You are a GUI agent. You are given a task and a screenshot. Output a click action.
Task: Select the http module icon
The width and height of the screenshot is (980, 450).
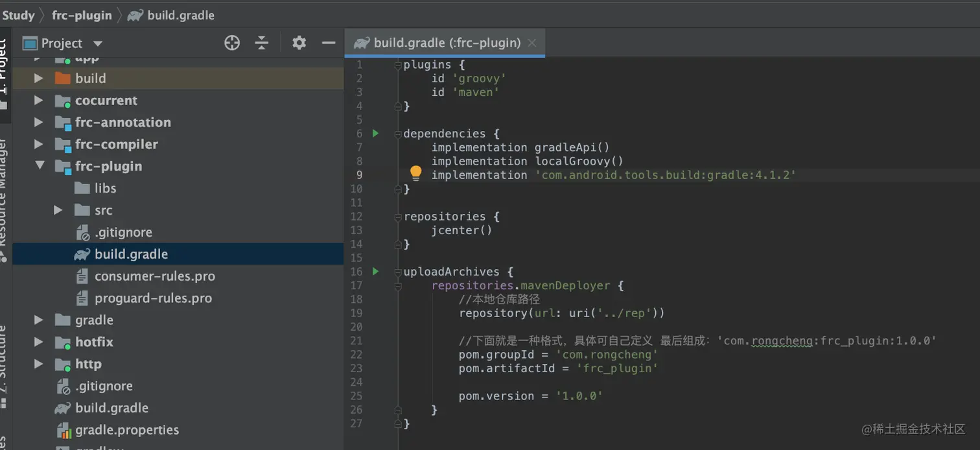pos(62,364)
